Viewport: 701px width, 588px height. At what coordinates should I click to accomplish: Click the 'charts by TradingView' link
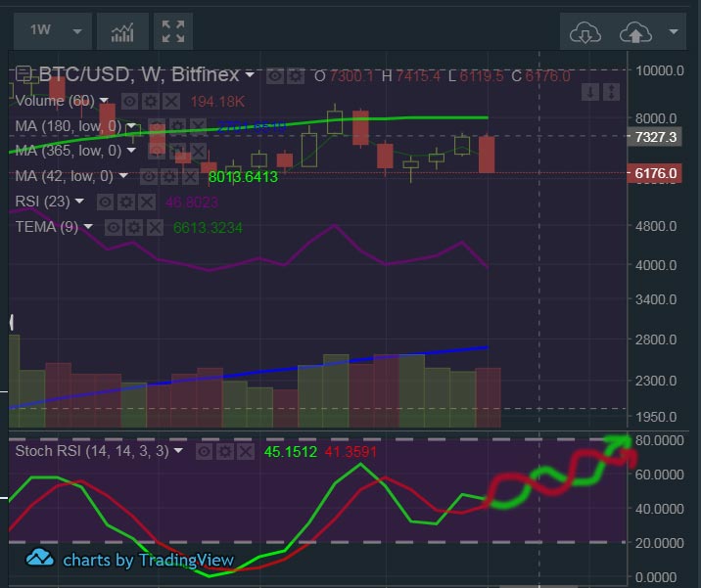pyautogui.click(x=148, y=560)
